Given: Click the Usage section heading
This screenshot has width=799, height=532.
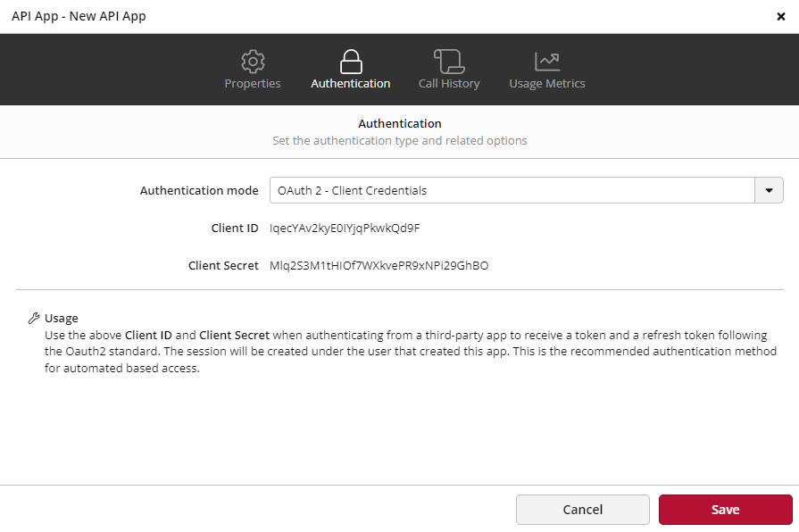Looking at the screenshot, I should (x=61, y=318).
